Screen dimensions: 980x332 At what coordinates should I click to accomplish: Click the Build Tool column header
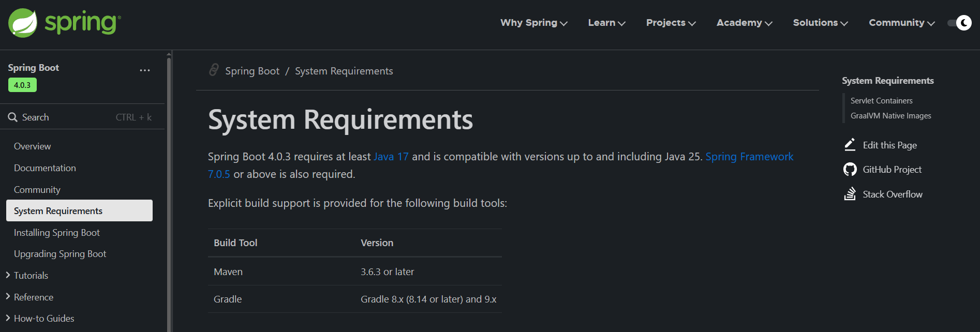(x=235, y=243)
